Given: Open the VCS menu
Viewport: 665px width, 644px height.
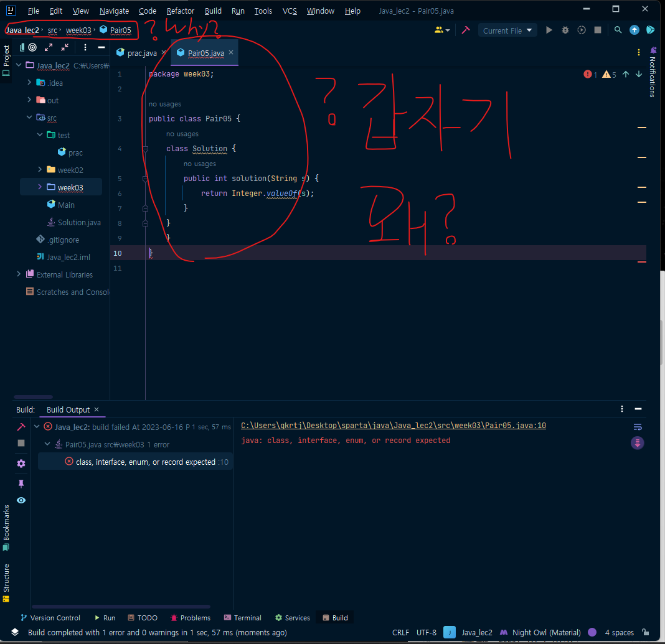Looking at the screenshot, I should pyautogui.click(x=290, y=11).
